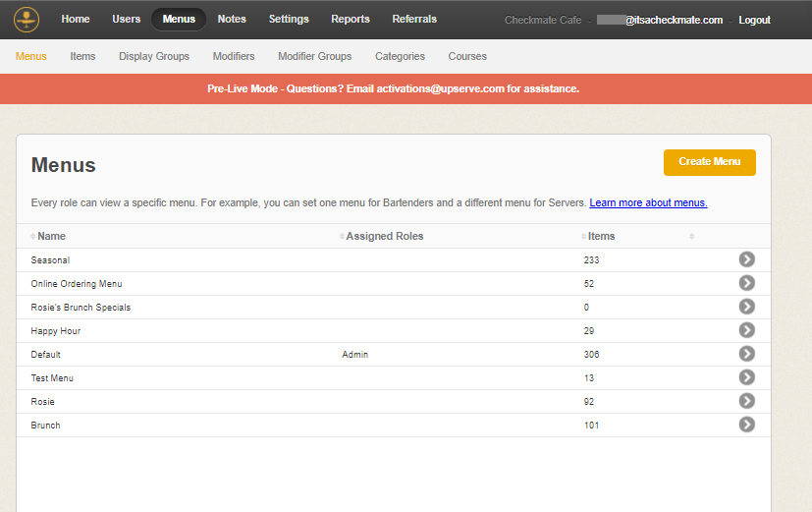Click Logout in the top bar
This screenshot has width=812, height=512.
point(754,21)
